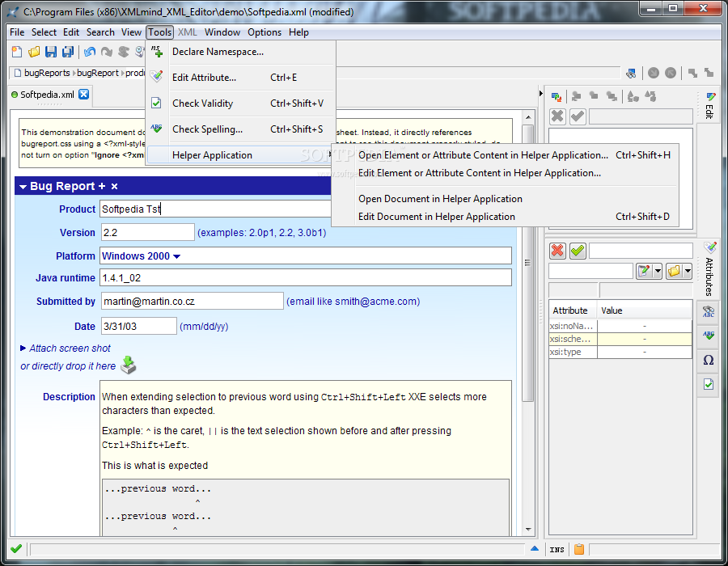Collapse the Bug Report section triangle
This screenshot has height=566, width=728.
(23, 187)
